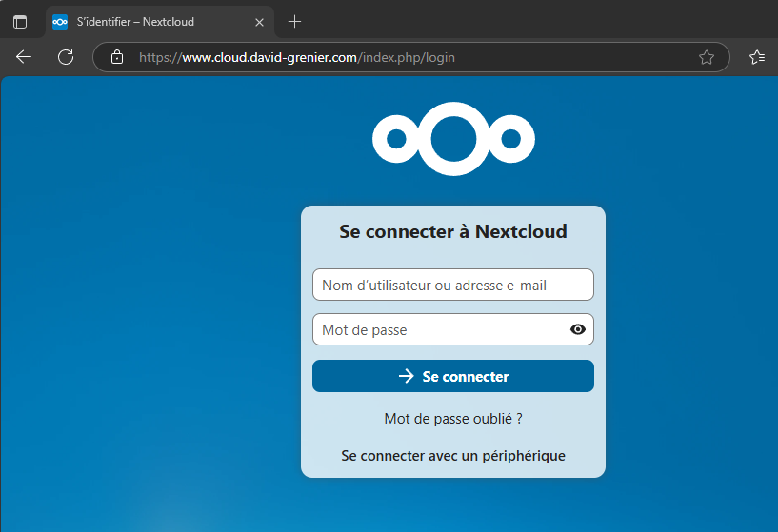Go back using the browser back arrow
Viewport: 778px width, 532px height.
coord(24,57)
